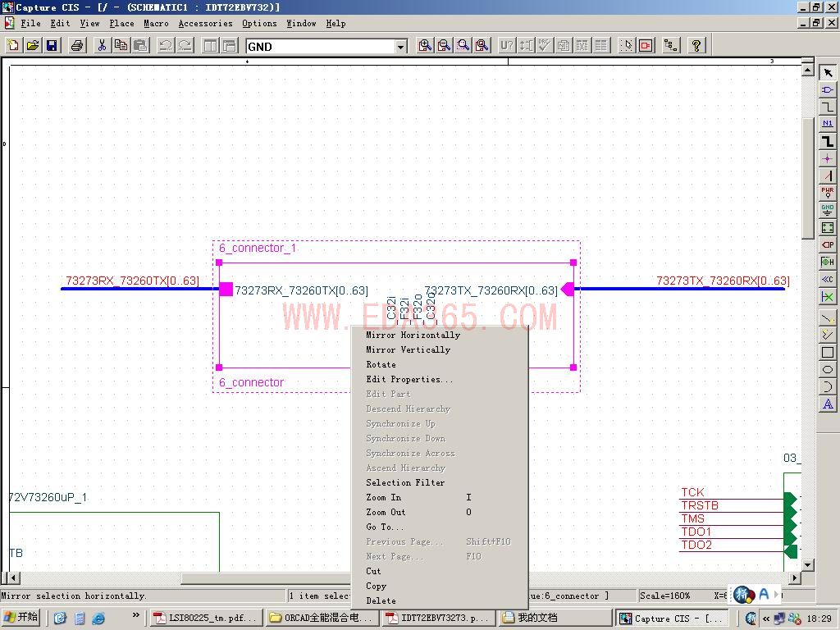
Task: Click the vertical scrollbar down arrow
Action: click(x=808, y=564)
